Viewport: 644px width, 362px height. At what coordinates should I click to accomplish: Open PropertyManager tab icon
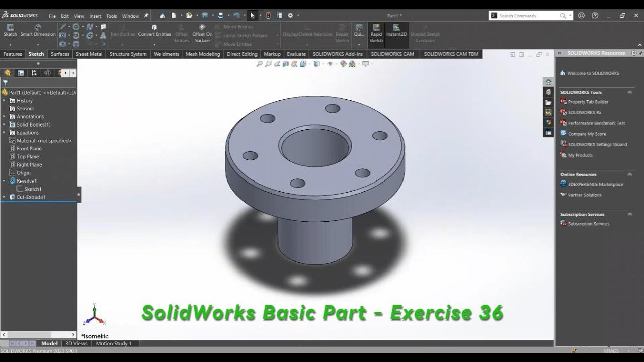coord(21,73)
